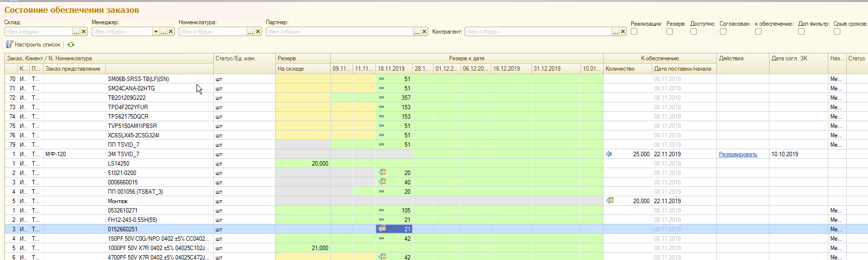
Task: Click into the Контрагент filter field
Action: click(537, 32)
